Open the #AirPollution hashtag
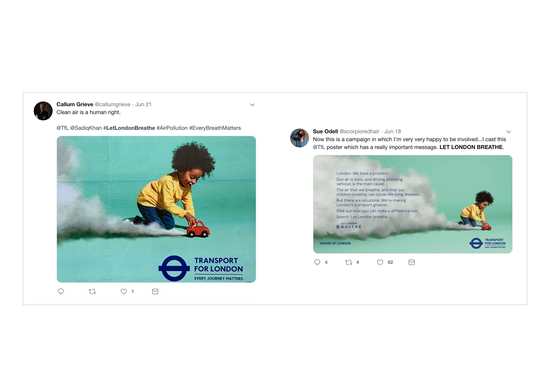 click(172, 128)
